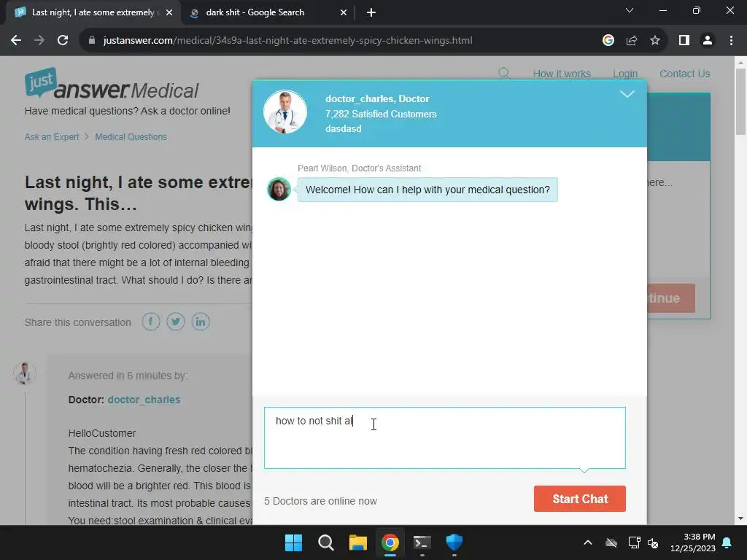Open the notification bell in the taskbar
Image resolution: width=747 pixels, height=560 pixels.
pyautogui.click(x=727, y=542)
